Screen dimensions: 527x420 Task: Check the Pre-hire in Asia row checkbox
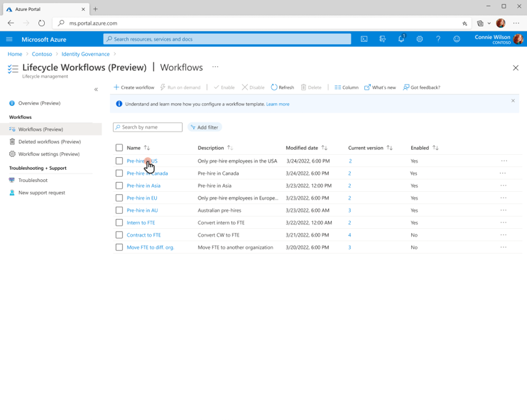(x=119, y=186)
